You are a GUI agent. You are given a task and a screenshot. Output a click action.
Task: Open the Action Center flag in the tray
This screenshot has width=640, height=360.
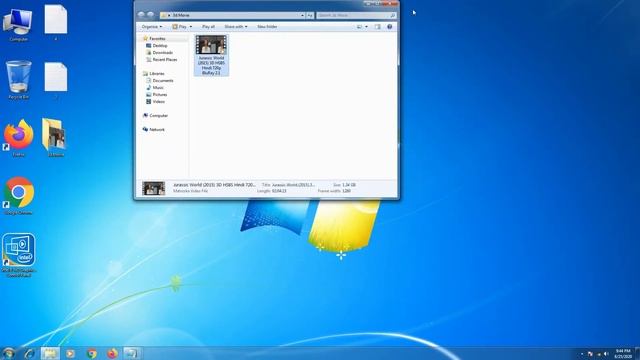[590, 354]
